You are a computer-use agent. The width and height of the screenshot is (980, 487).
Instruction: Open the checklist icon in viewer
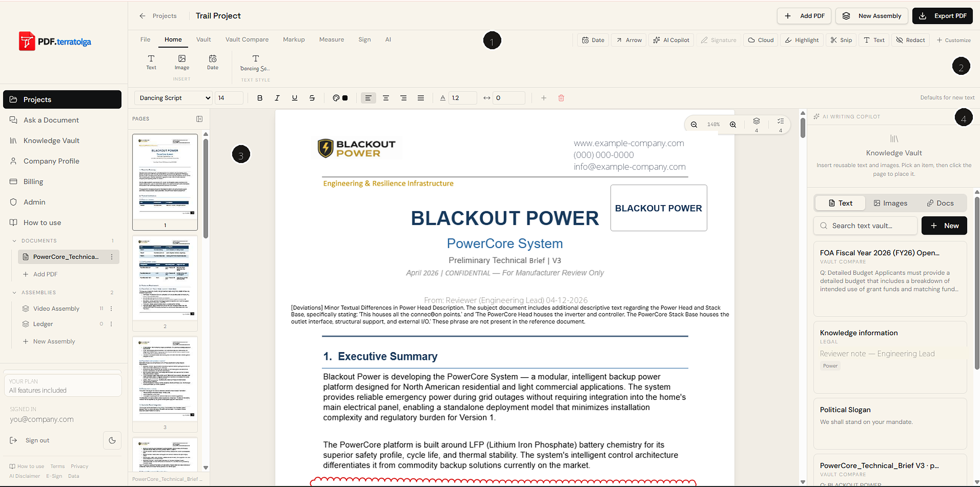point(781,121)
